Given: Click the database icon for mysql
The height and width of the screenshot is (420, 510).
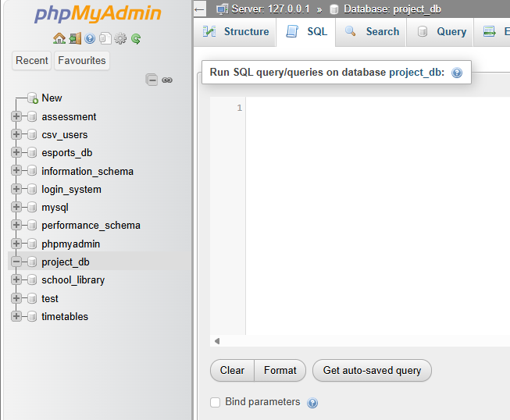Looking at the screenshot, I should [32, 207].
